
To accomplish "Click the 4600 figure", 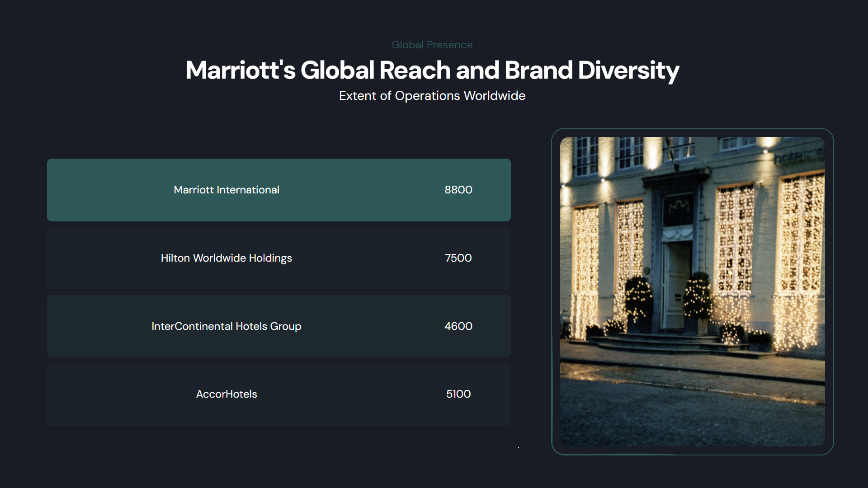I will 458,326.
